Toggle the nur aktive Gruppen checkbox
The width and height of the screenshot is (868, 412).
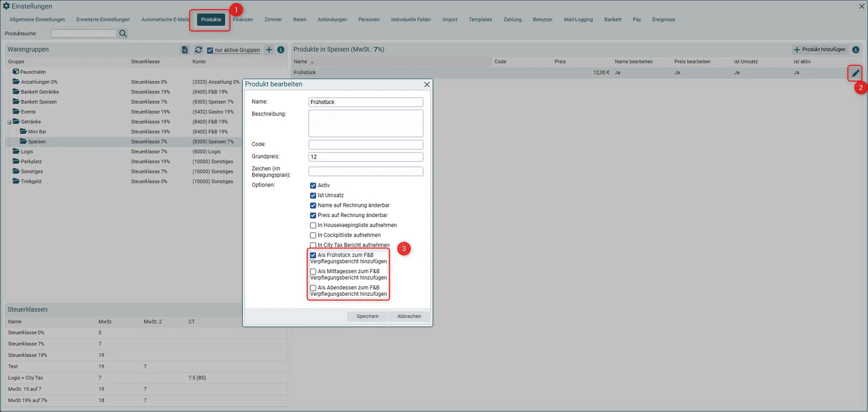tap(210, 50)
